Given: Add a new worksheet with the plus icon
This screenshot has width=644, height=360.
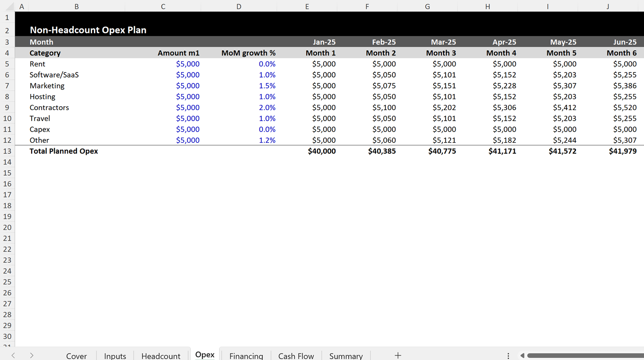Looking at the screenshot, I should click(397, 355).
